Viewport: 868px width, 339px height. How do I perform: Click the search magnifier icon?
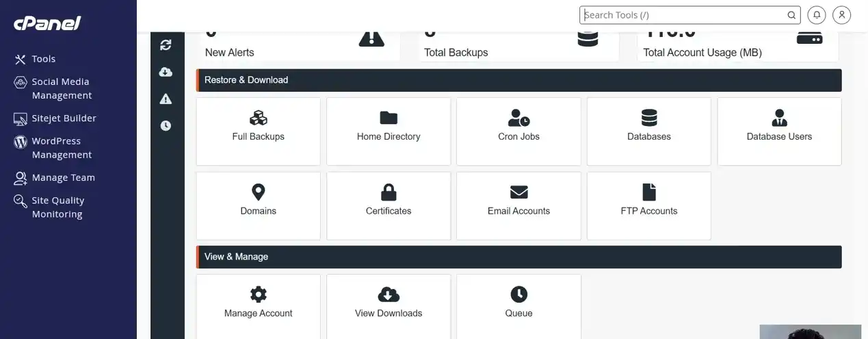pyautogui.click(x=791, y=15)
